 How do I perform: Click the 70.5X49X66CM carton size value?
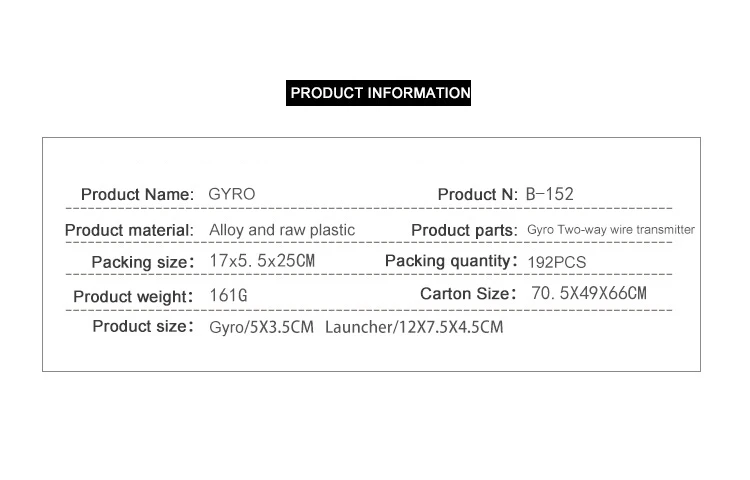pyautogui.click(x=589, y=293)
